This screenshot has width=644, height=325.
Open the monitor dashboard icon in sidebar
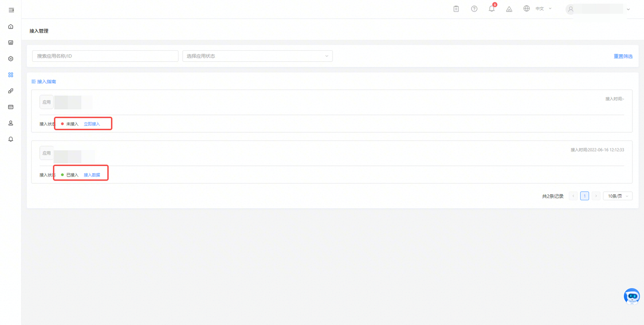(11, 43)
